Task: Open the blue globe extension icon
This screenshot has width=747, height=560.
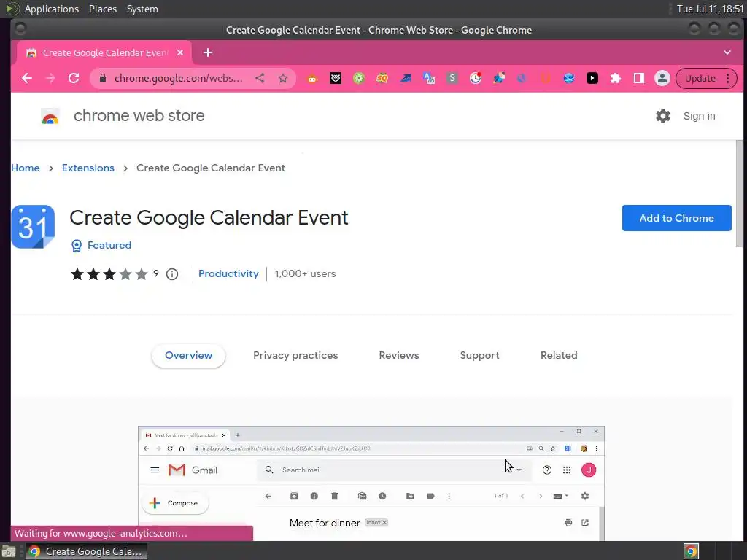Action: (x=569, y=78)
